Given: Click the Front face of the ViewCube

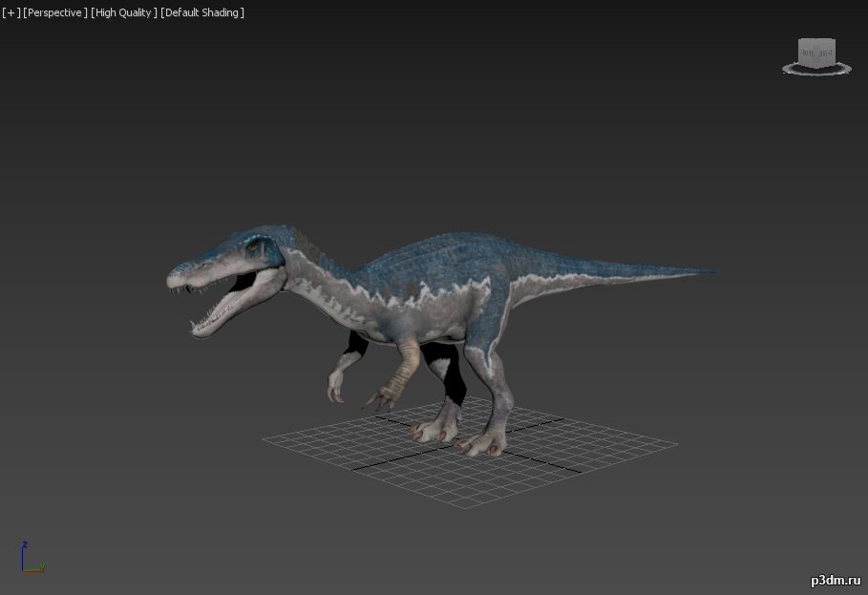Looking at the screenshot, I should tap(808, 54).
